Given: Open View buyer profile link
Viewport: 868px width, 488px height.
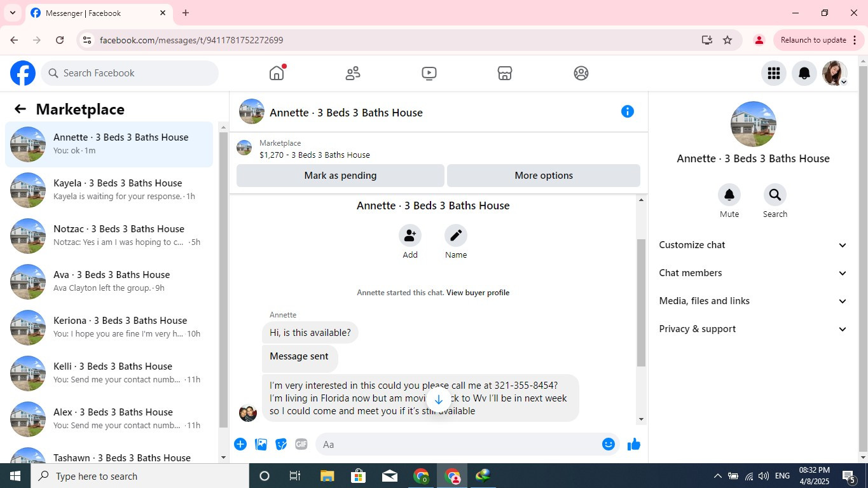Looking at the screenshot, I should click(x=478, y=293).
